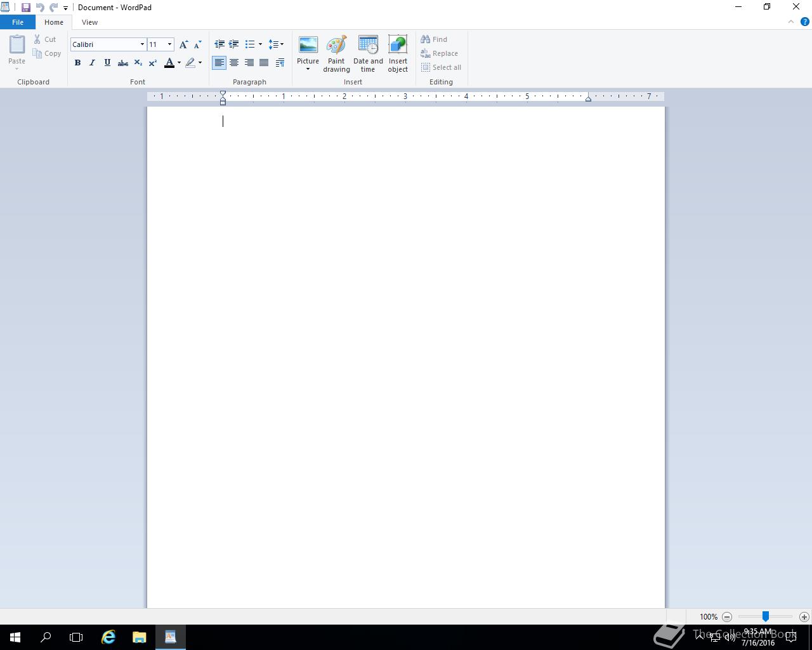
Task: Toggle Underline formatting
Action: pos(107,63)
